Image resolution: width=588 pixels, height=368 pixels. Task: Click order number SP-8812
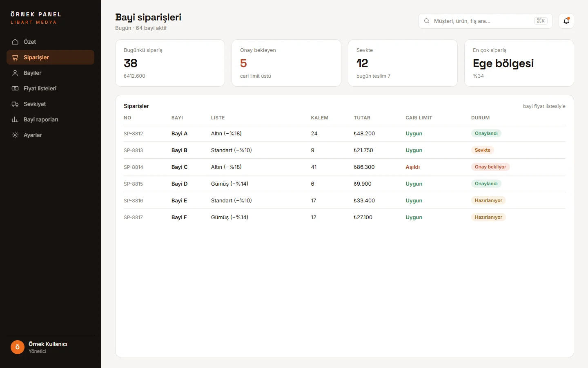point(133,134)
